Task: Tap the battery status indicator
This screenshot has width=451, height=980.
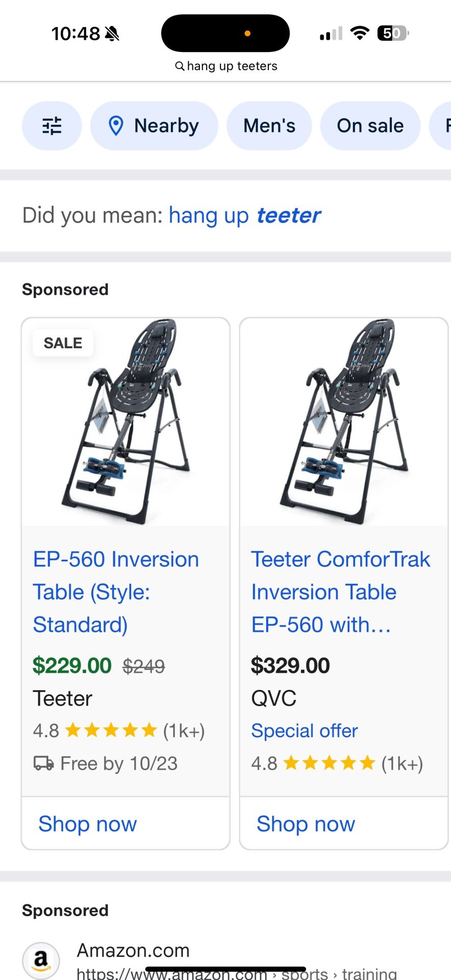Action: [392, 34]
